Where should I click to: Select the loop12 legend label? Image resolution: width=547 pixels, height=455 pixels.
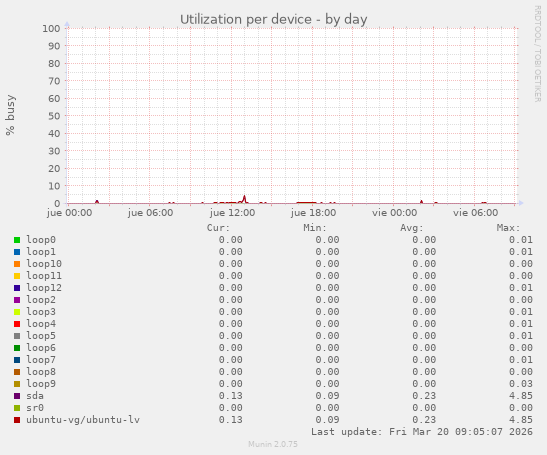tap(44, 288)
